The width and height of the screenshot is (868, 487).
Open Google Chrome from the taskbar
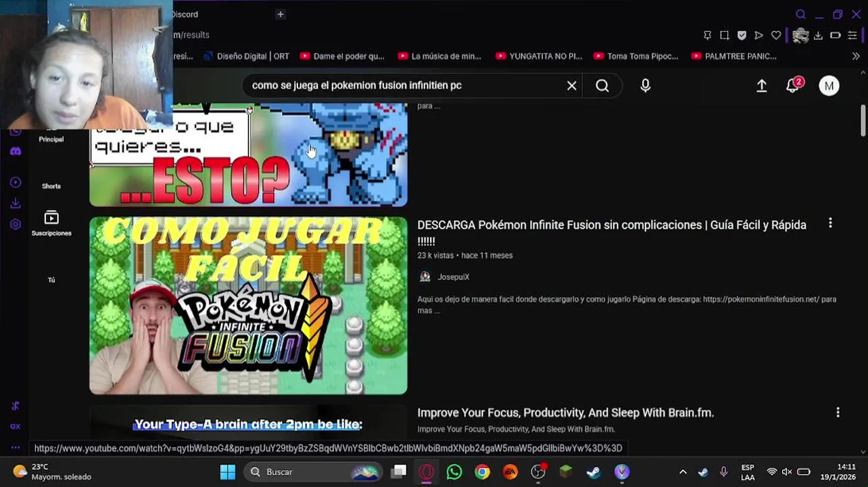482,471
